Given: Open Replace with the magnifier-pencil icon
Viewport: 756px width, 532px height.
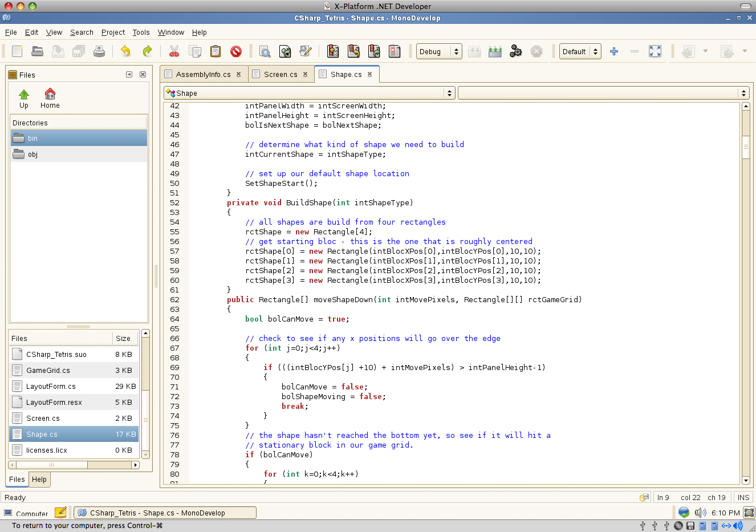Looking at the screenshot, I should point(306,51).
